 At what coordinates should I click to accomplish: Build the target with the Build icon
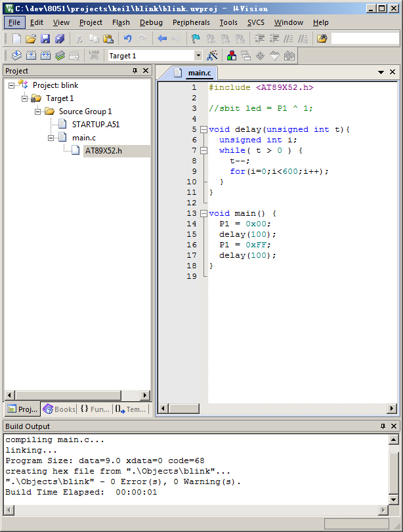(31, 55)
